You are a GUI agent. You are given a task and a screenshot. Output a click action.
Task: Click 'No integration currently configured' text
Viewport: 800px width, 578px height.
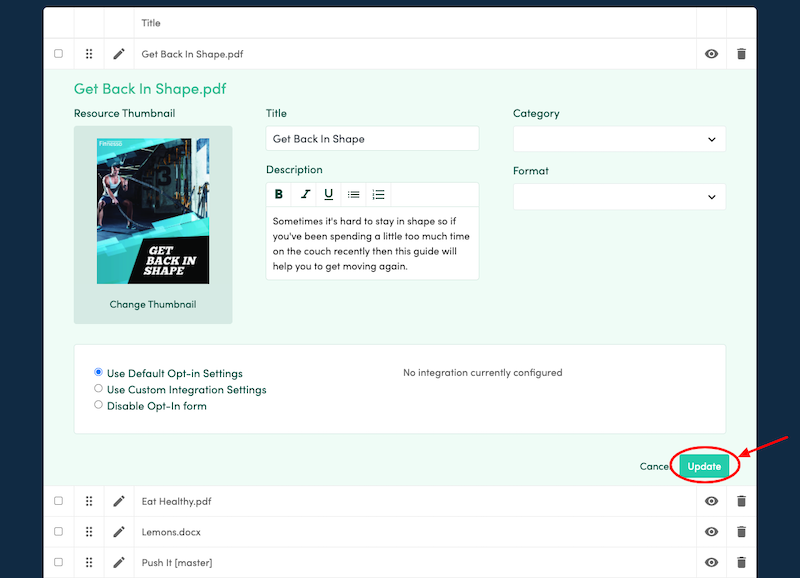point(483,373)
